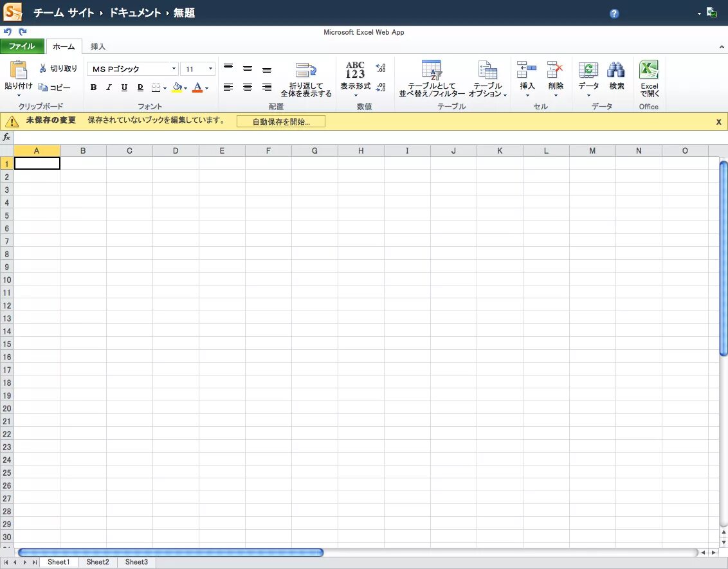
Task: Toggle underline formatting
Action: [x=124, y=87]
